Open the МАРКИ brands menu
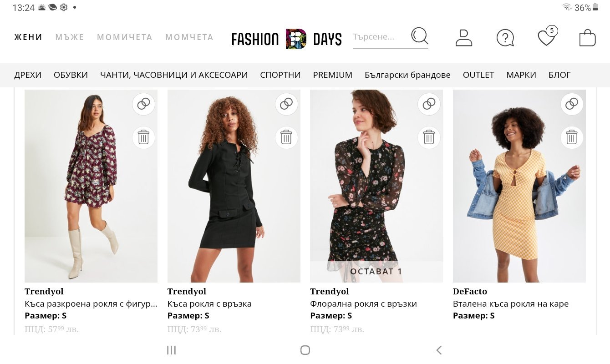This screenshot has height=364, width=610. tap(521, 75)
